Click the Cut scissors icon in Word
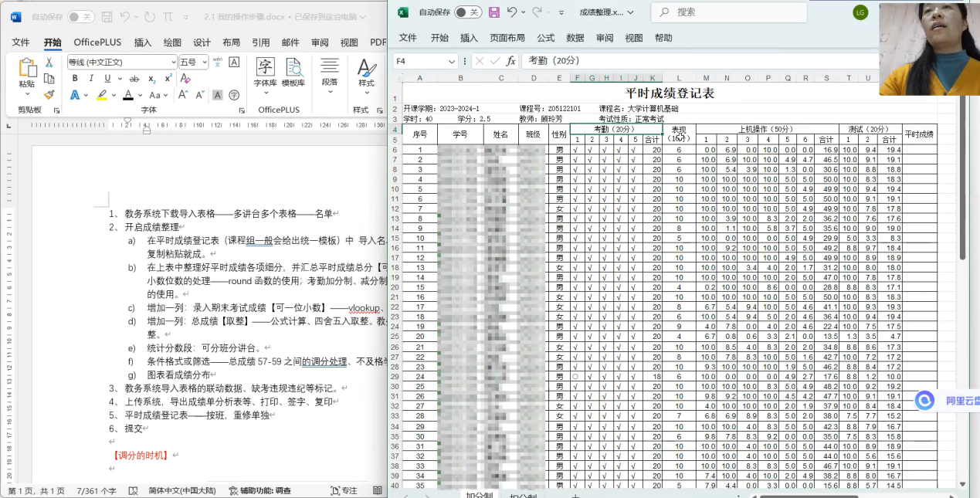 click(x=49, y=63)
